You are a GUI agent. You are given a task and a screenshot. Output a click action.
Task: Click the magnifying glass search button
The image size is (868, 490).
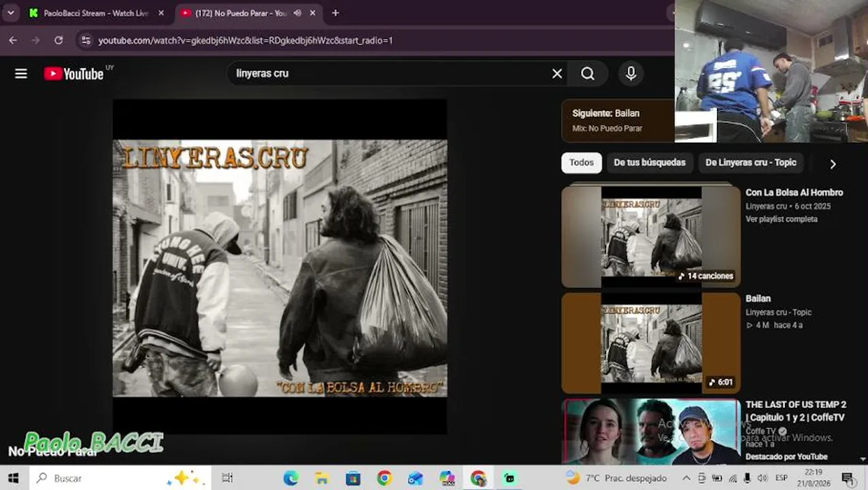click(x=588, y=73)
